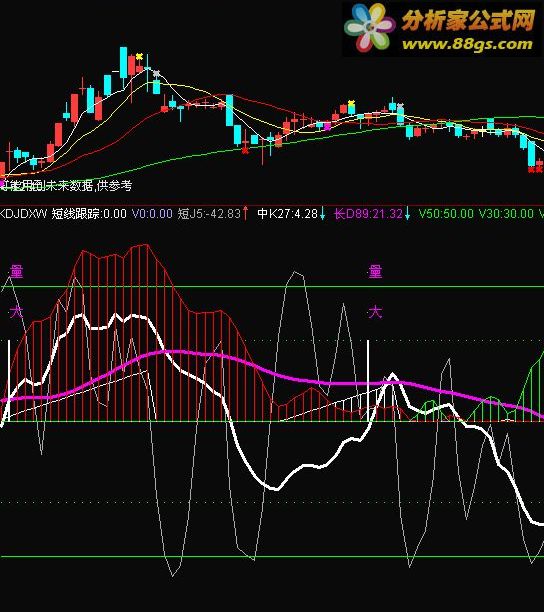Click the tallest cyan candlestick at the peak
This screenshot has width=544, height=612.
[123, 62]
